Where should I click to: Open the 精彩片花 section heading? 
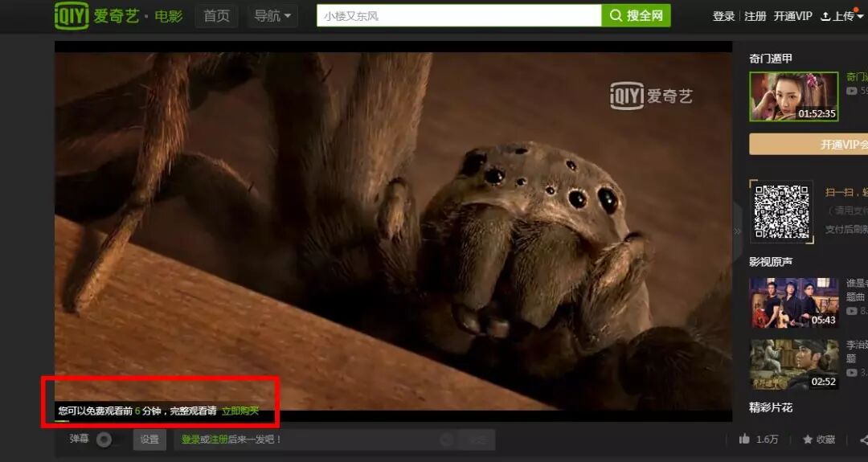pos(771,408)
